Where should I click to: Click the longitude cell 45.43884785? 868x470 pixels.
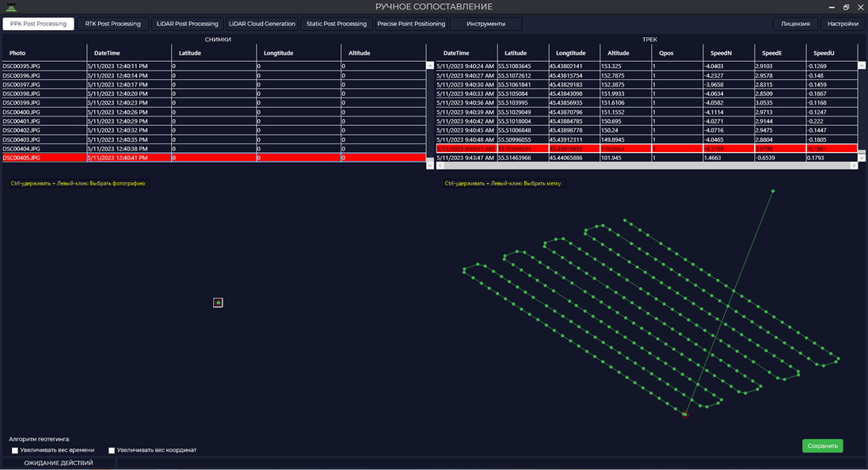(574, 121)
